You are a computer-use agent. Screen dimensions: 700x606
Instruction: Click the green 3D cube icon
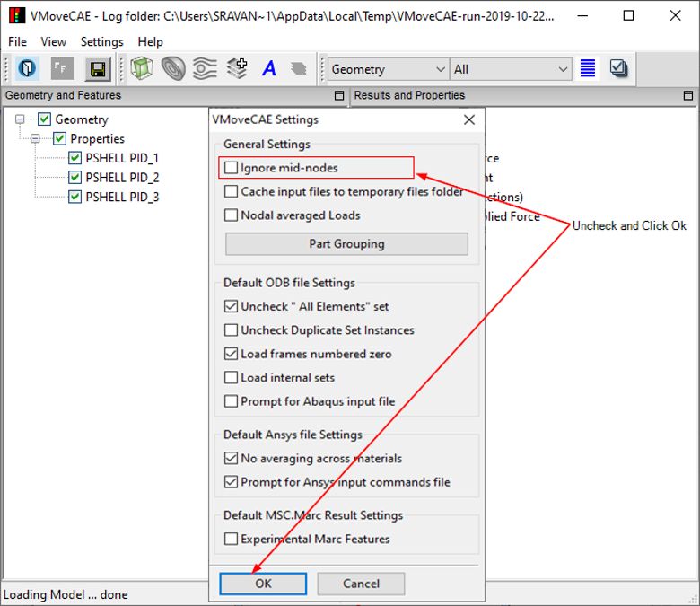[142, 69]
